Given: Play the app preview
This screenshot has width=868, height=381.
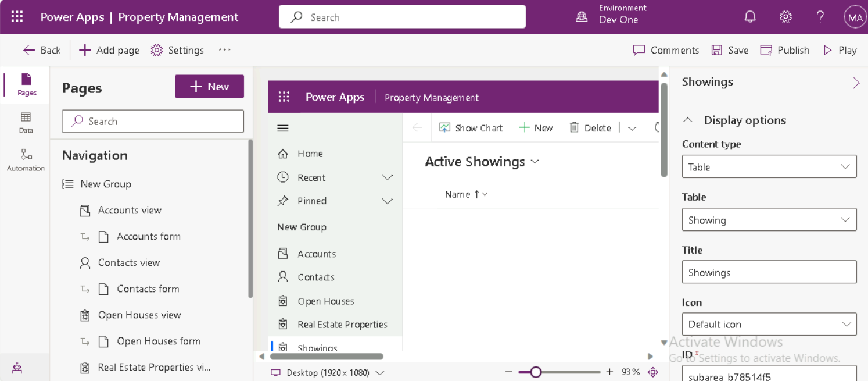Looking at the screenshot, I should point(840,50).
